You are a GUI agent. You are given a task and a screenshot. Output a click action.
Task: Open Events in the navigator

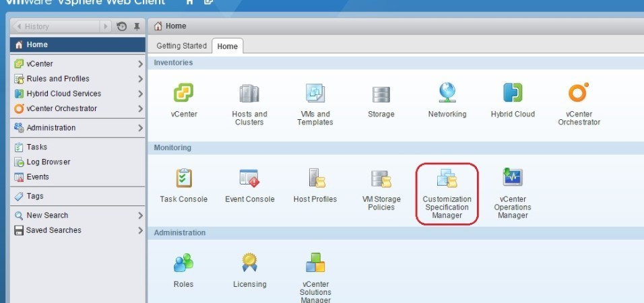[77, 177]
